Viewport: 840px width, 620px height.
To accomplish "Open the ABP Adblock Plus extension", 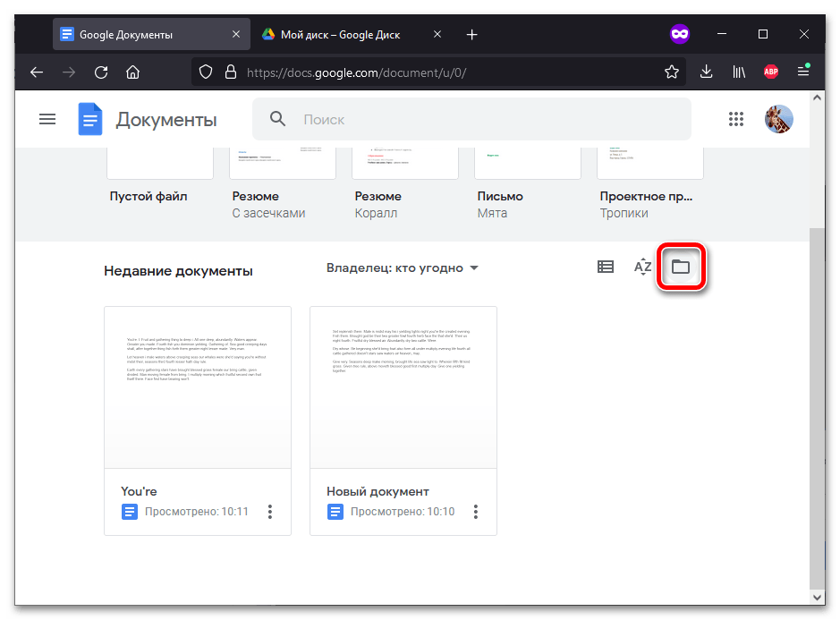I will [x=771, y=72].
